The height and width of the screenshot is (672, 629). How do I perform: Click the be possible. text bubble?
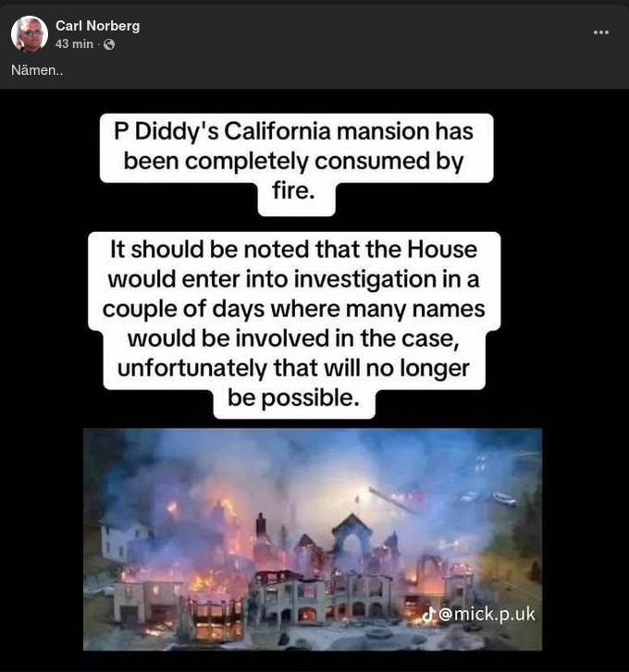(294, 398)
